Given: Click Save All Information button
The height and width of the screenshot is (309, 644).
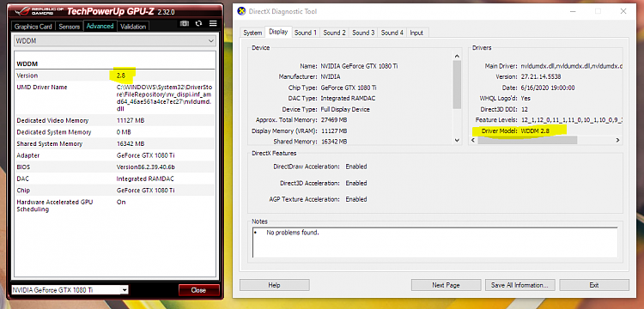Looking at the screenshot, I should pyautogui.click(x=519, y=285).
